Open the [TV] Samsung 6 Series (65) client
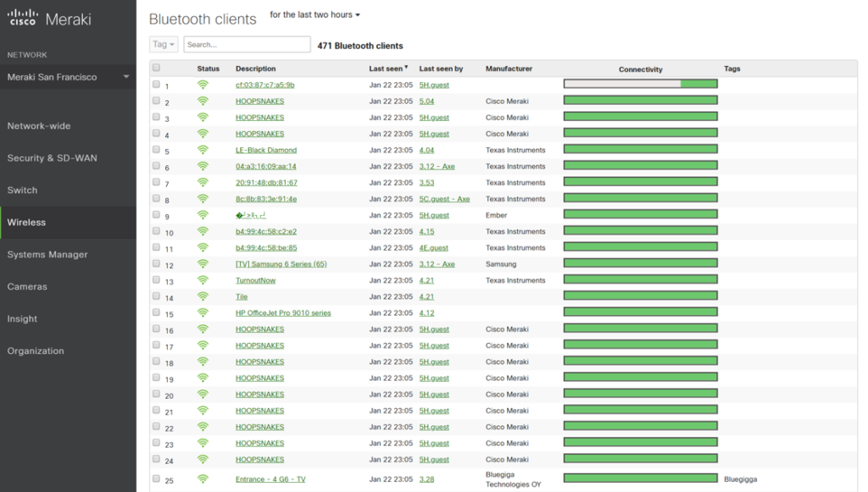 [x=281, y=264]
